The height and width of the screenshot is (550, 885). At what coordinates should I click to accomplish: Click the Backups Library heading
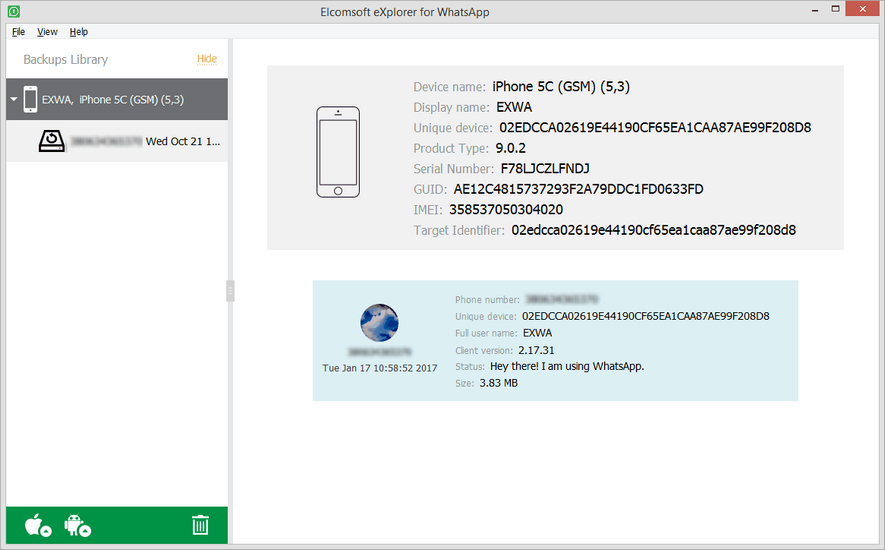coord(65,59)
